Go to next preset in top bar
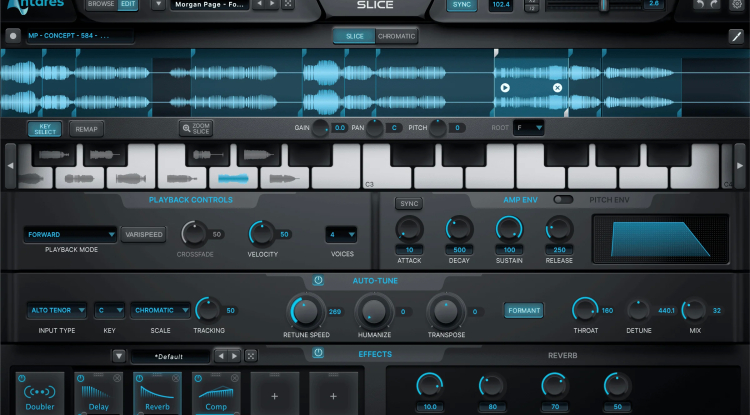The height and width of the screenshot is (415, 750). 273,4
